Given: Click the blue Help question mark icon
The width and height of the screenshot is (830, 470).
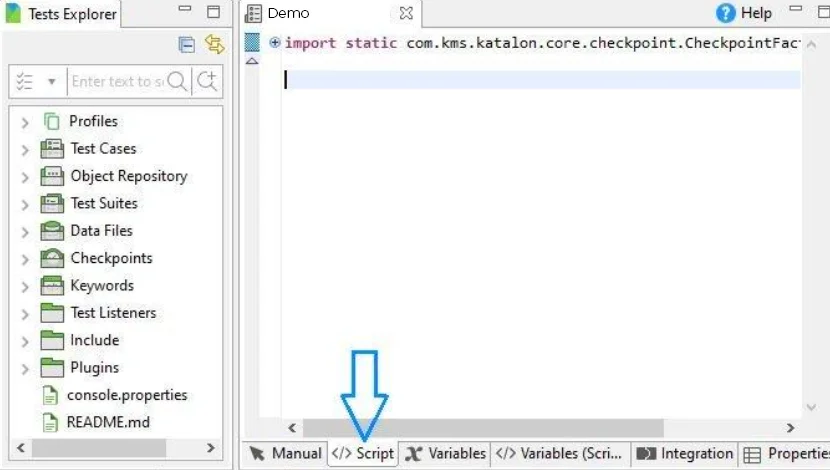Looking at the screenshot, I should (x=726, y=13).
